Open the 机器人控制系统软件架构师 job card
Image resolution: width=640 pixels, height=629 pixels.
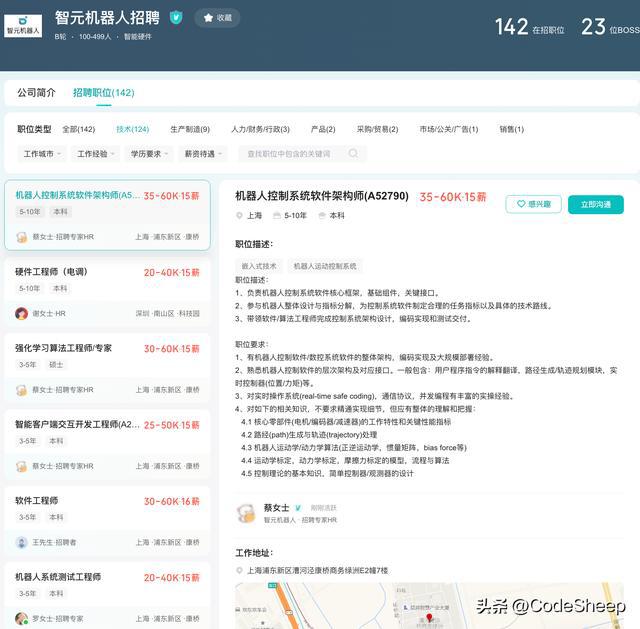[x=107, y=215]
